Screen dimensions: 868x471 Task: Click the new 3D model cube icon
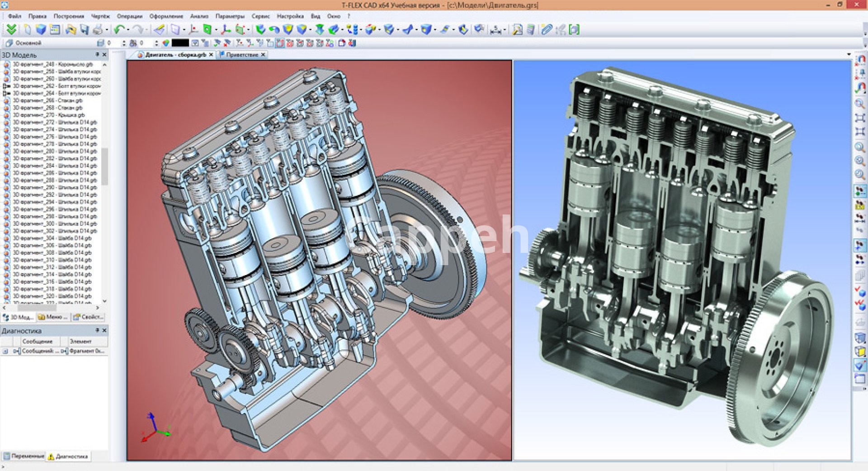pos(41,30)
